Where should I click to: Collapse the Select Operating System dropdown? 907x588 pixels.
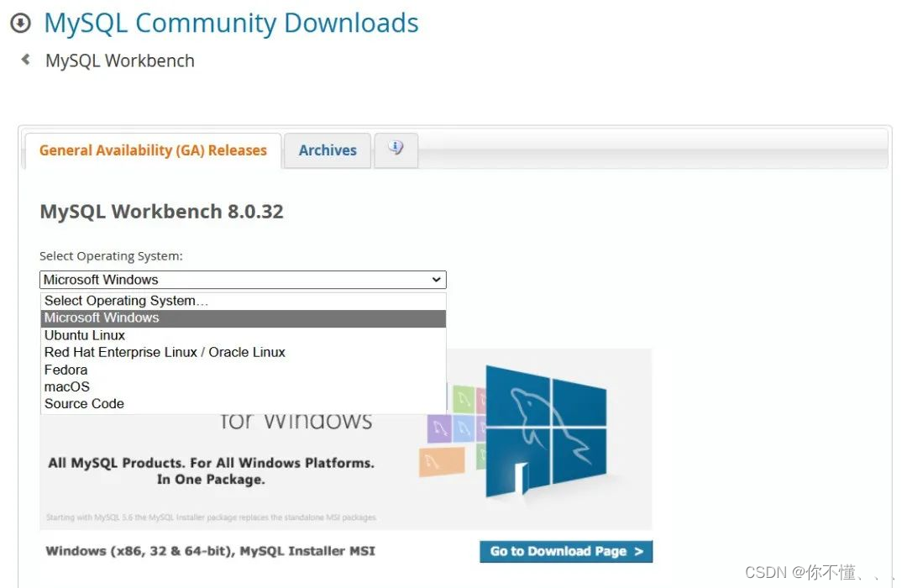click(243, 280)
